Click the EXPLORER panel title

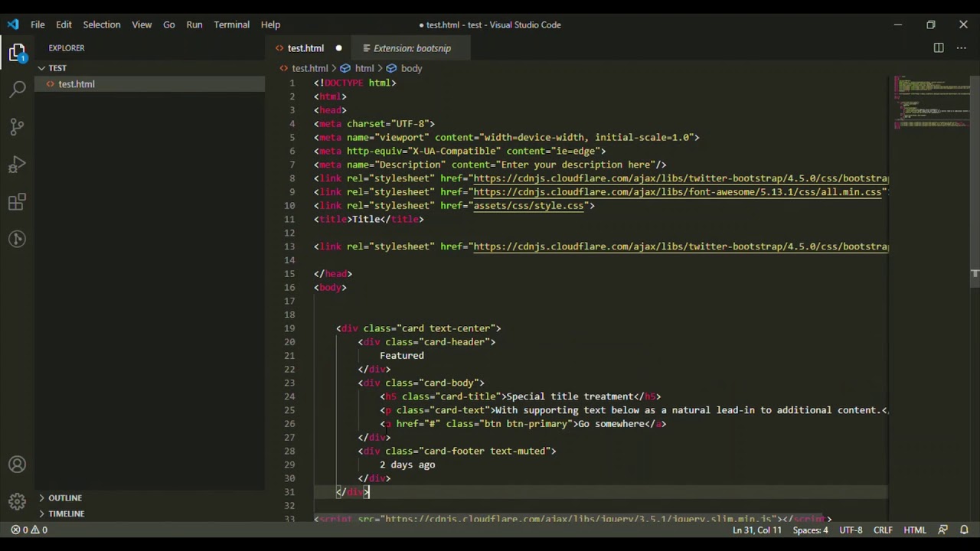click(x=67, y=48)
